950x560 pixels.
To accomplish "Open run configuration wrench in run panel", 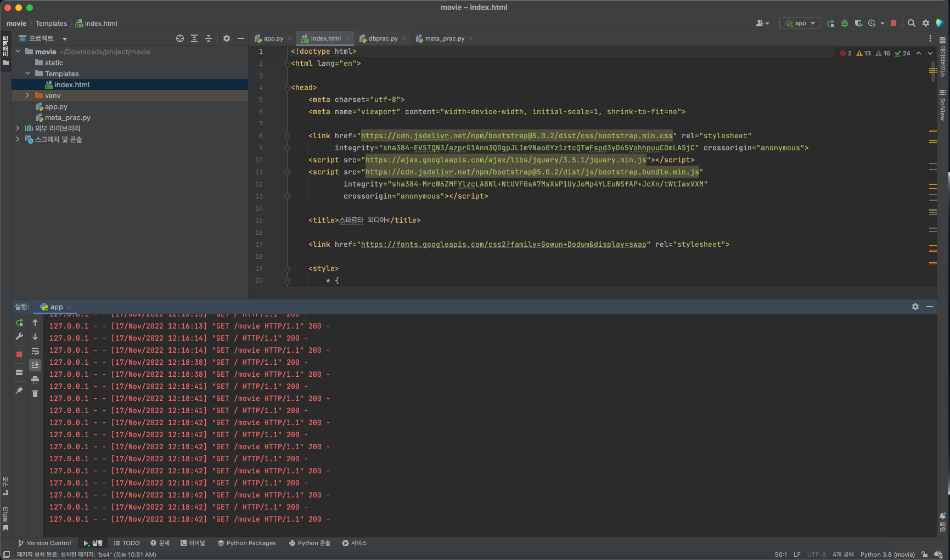I will (19, 336).
